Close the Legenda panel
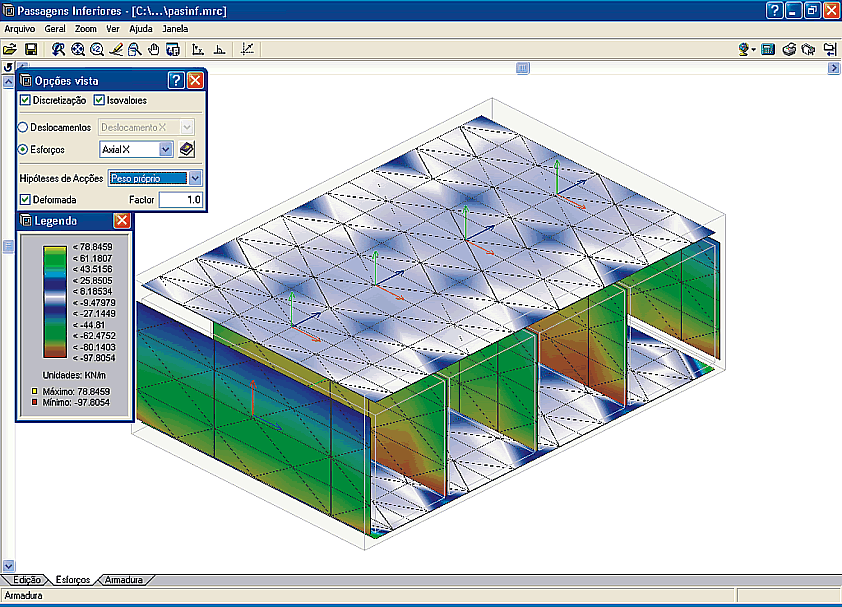 122,220
